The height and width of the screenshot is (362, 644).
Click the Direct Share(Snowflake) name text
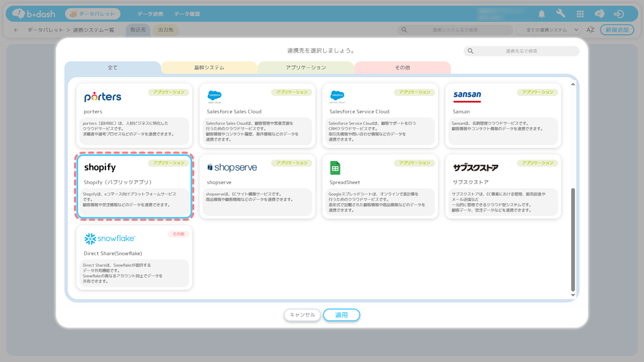(113, 254)
